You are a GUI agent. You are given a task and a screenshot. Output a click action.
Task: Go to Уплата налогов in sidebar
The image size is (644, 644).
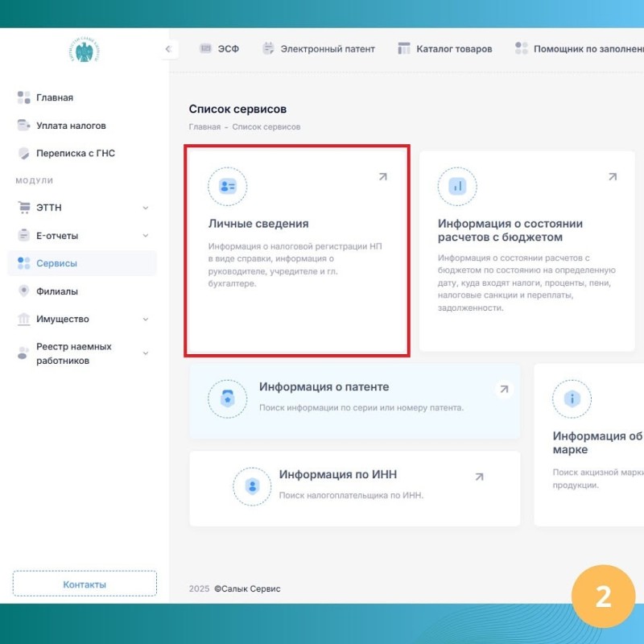pos(71,126)
